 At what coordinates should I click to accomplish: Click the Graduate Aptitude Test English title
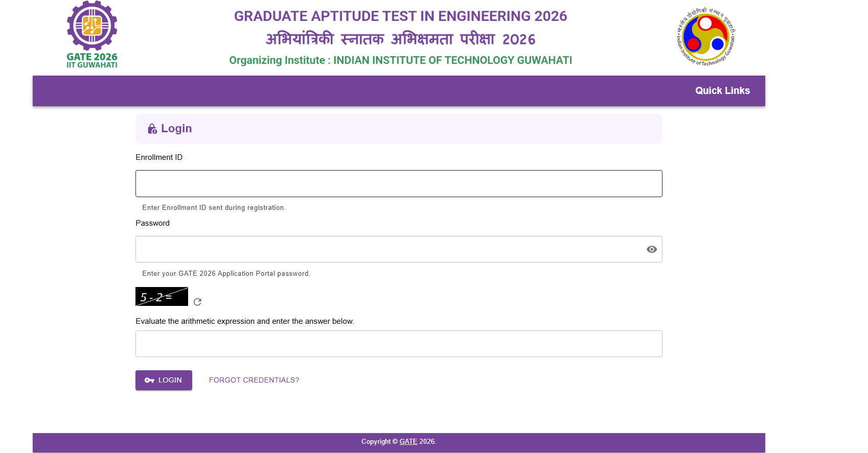(400, 16)
